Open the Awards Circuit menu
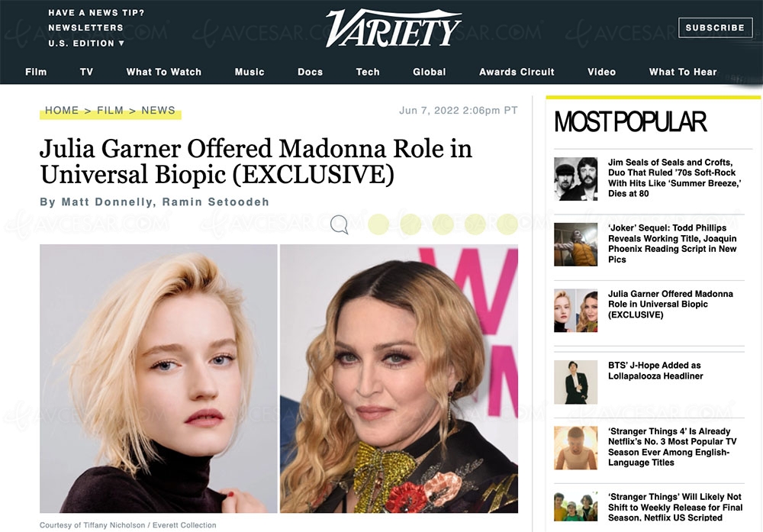 click(517, 72)
